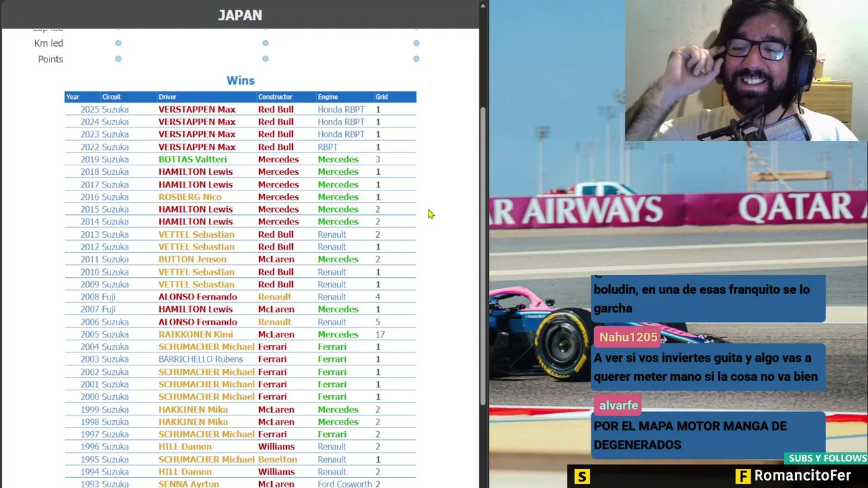Open HAKKINEN Mika in the 1999 row
Viewport: 868px width, 488px height.
click(x=193, y=409)
